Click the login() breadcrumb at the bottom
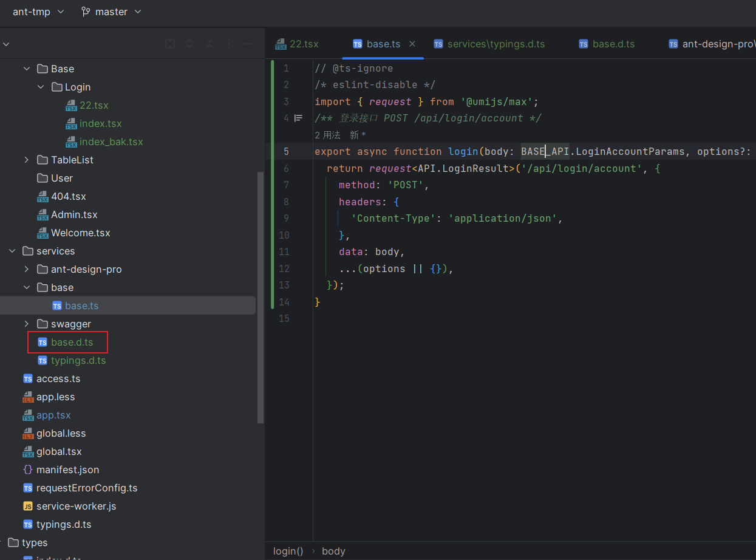Viewport: 756px width, 560px height. click(x=288, y=551)
